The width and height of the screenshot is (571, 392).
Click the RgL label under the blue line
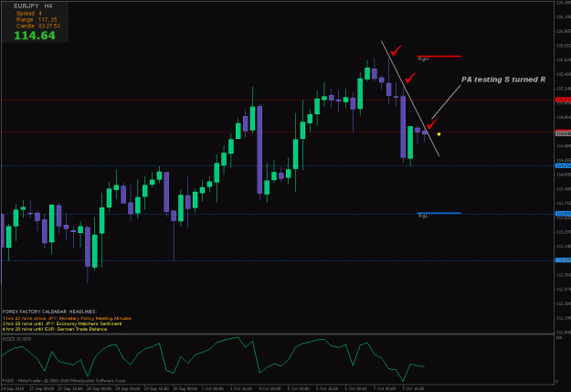[x=423, y=216]
